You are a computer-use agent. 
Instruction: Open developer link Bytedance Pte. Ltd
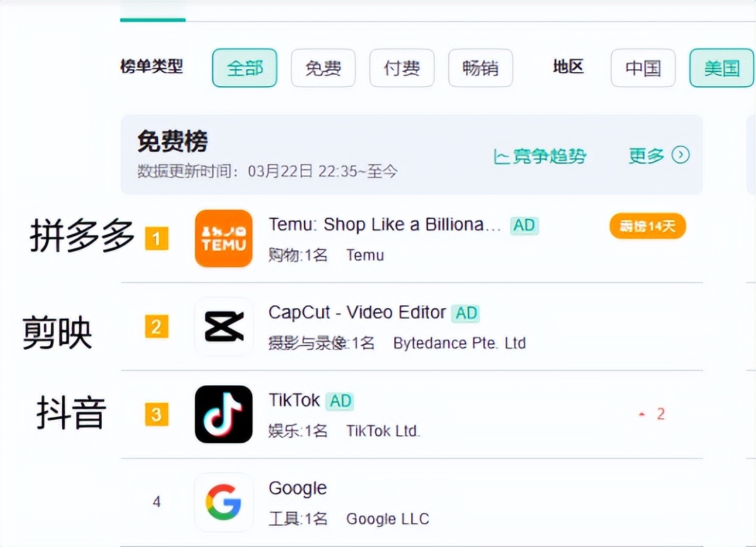[x=459, y=343]
